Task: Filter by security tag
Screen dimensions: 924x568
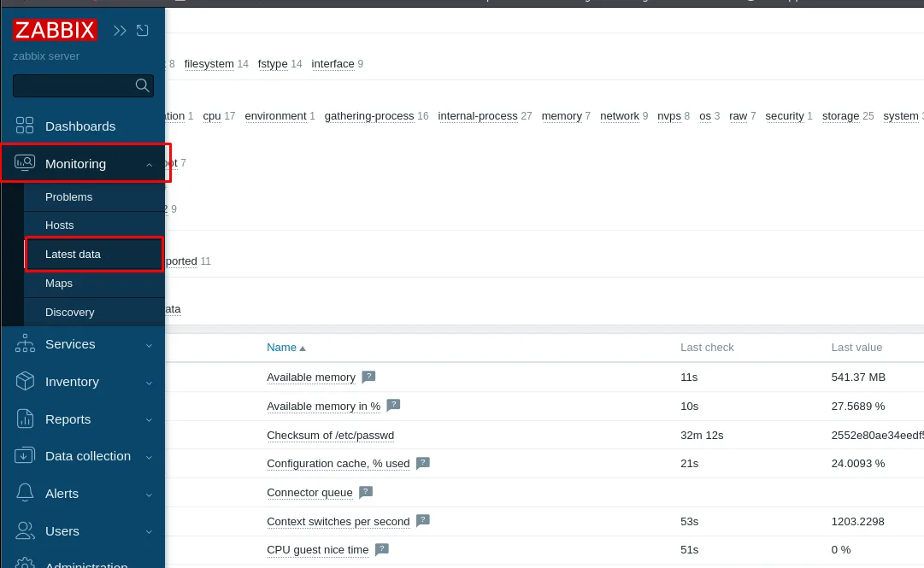Action: coord(785,116)
